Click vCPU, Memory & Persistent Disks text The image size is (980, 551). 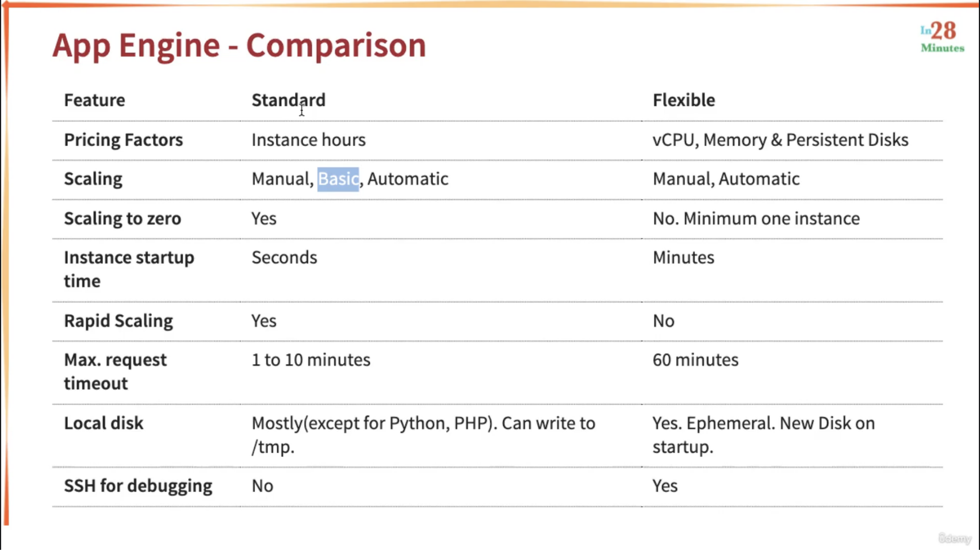[780, 140]
